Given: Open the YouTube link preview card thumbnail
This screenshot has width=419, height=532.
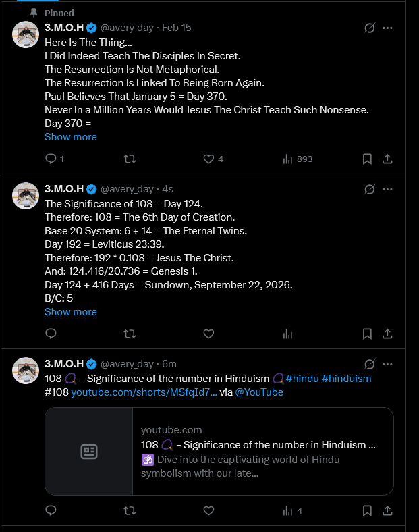Looking at the screenshot, I should pos(89,451).
